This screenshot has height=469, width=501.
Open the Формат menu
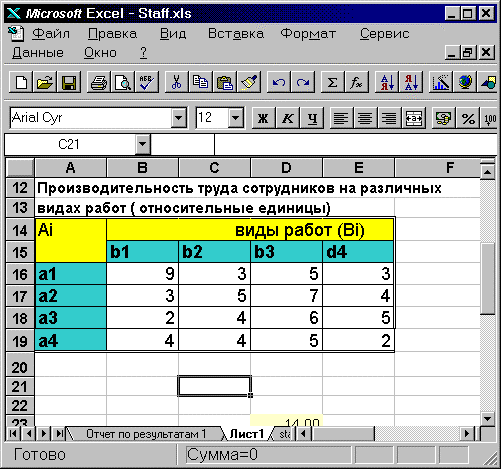308,34
